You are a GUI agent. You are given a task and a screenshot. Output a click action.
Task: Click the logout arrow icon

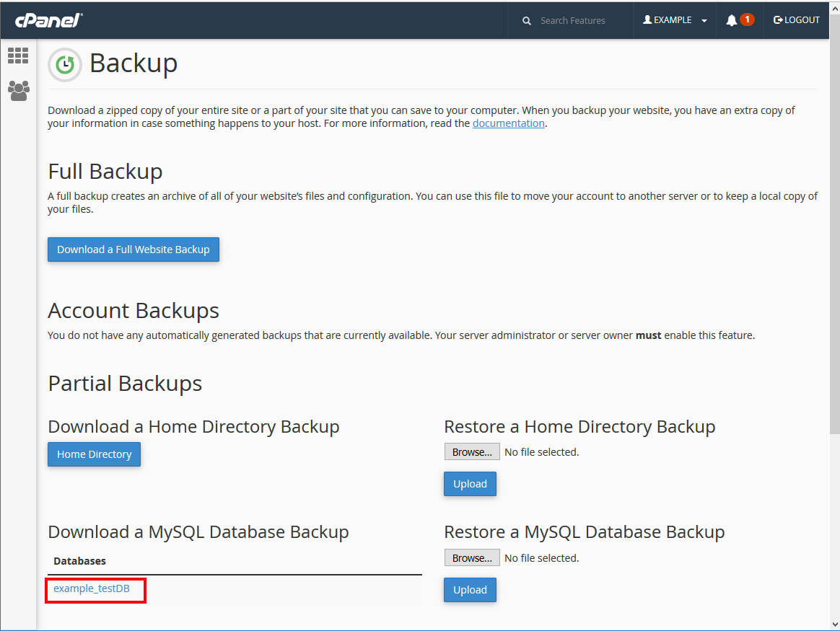tap(778, 20)
